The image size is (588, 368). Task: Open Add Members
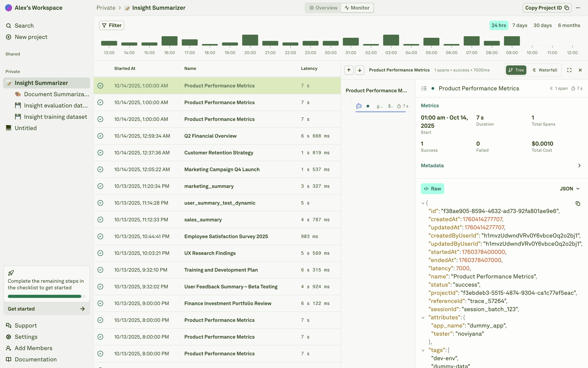tap(29, 348)
